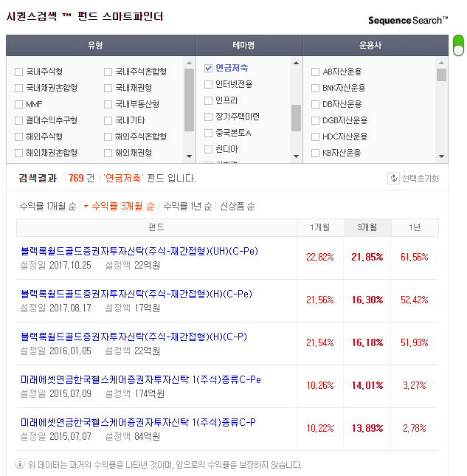
Task: Check the 국내주식혼합형 checkbox
Action: coord(108,72)
